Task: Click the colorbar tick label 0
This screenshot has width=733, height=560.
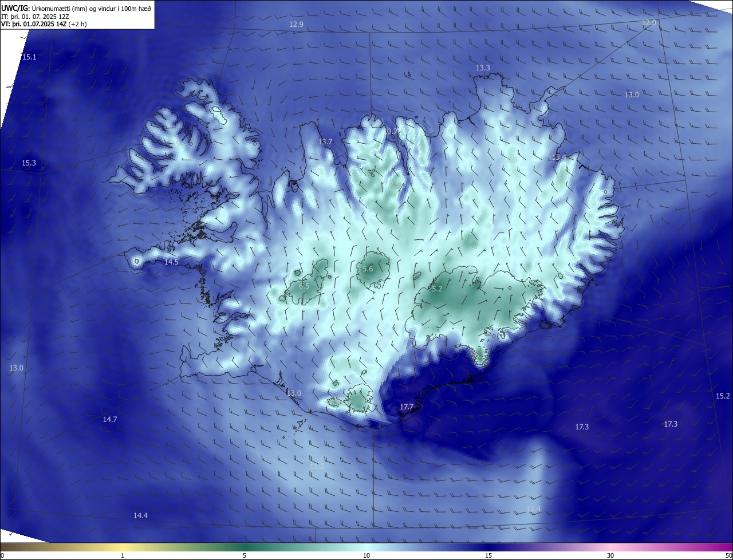Action: coord(2,555)
